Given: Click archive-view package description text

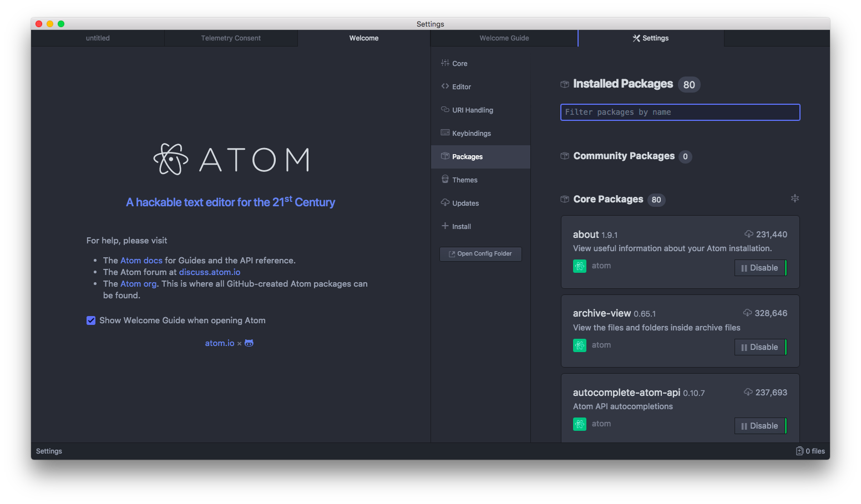Looking at the screenshot, I should 657,328.
